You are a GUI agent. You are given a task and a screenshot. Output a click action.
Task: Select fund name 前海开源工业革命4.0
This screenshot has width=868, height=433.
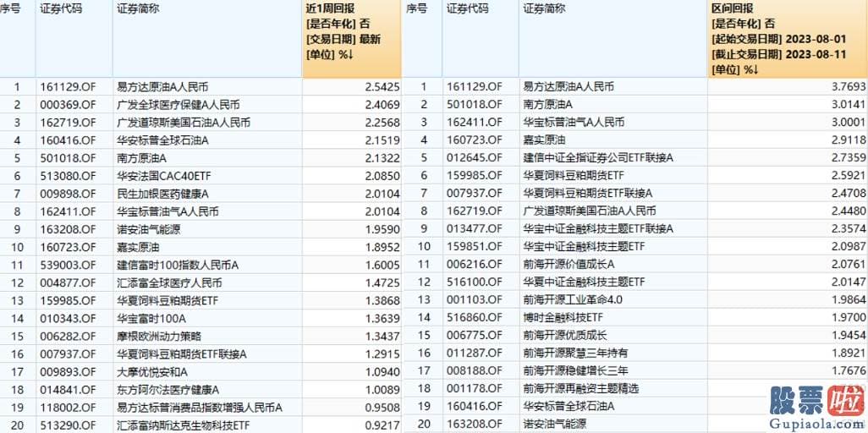(x=573, y=299)
